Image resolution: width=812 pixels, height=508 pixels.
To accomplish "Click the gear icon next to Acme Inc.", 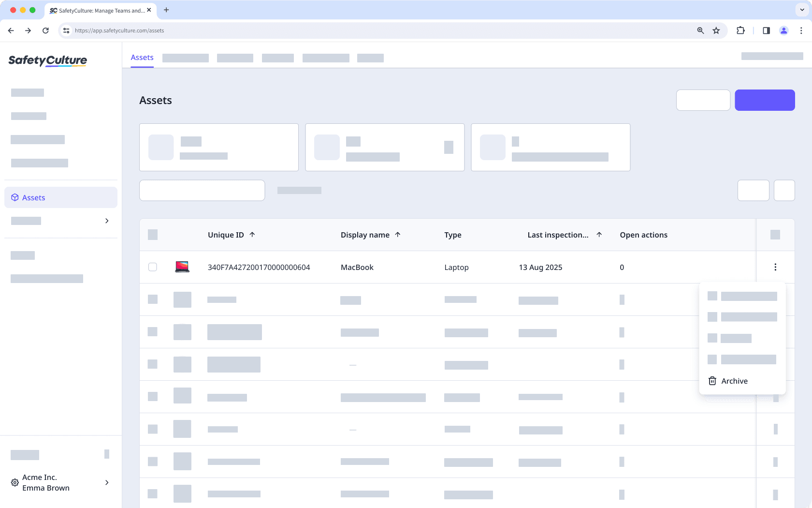I will coord(14,482).
